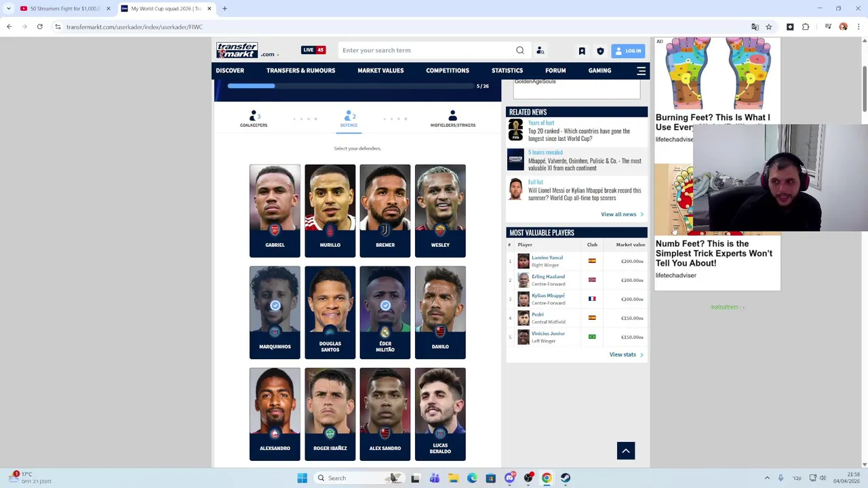Show hidden system tray icons
Screen dimensions: 868x488
767,478
